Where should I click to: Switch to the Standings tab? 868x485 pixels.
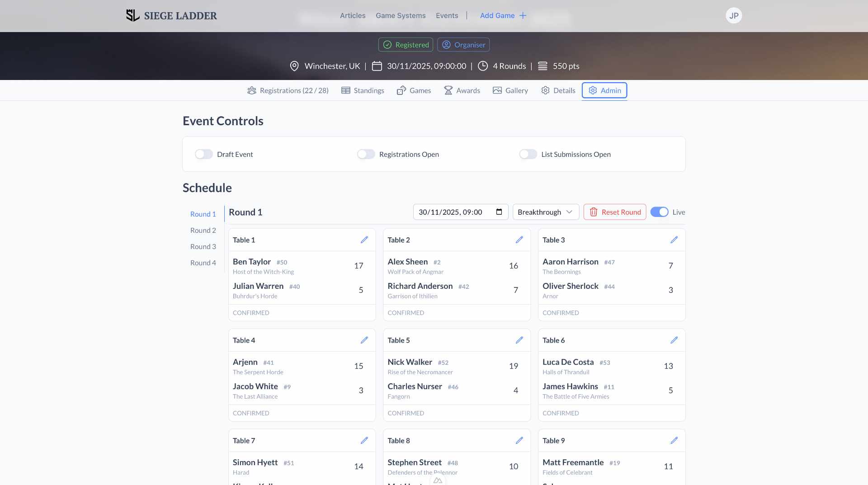tap(363, 90)
